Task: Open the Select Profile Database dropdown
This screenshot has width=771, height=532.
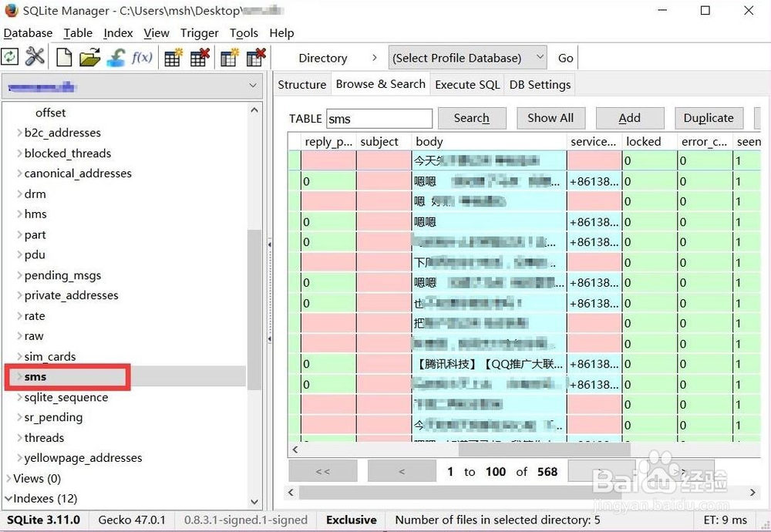Action: [x=468, y=58]
